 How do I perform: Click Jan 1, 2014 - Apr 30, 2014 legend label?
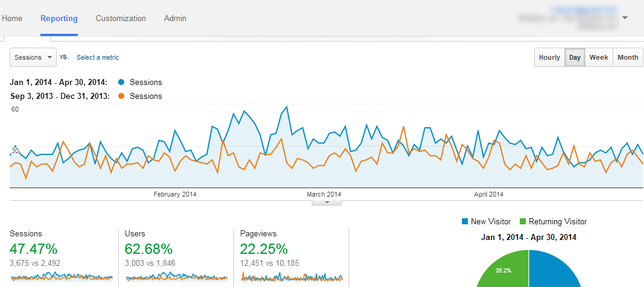pos(58,82)
